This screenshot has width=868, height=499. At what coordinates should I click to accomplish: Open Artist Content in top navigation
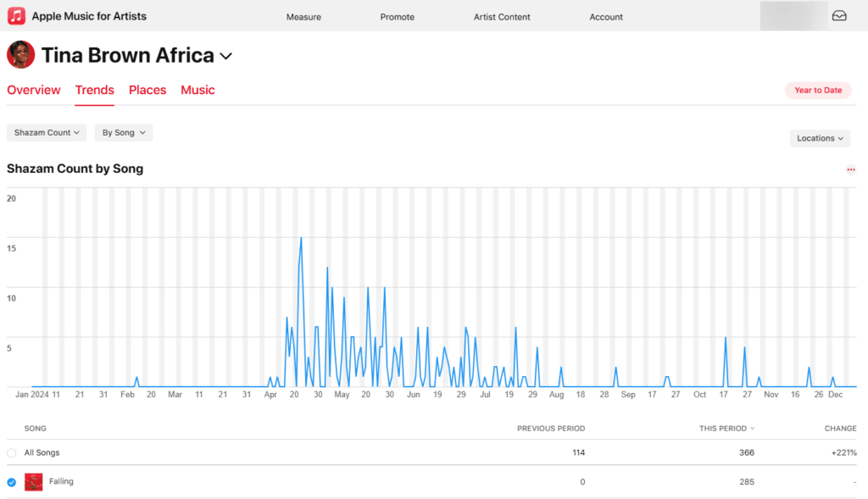point(502,17)
